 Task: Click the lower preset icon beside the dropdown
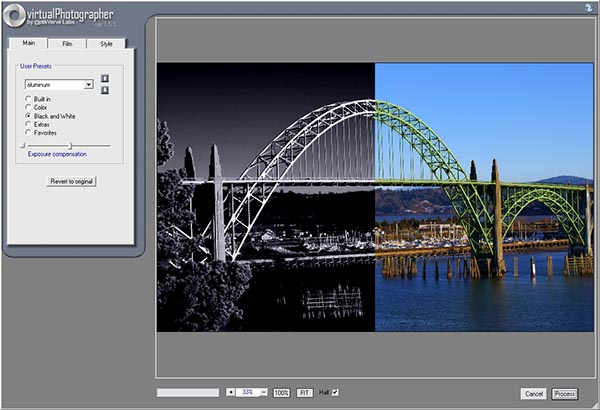pyautogui.click(x=104, y=91)
